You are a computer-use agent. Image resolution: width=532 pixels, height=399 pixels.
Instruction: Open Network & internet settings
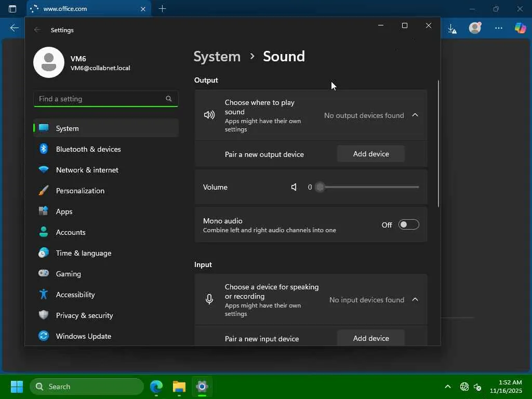point(87,170)
